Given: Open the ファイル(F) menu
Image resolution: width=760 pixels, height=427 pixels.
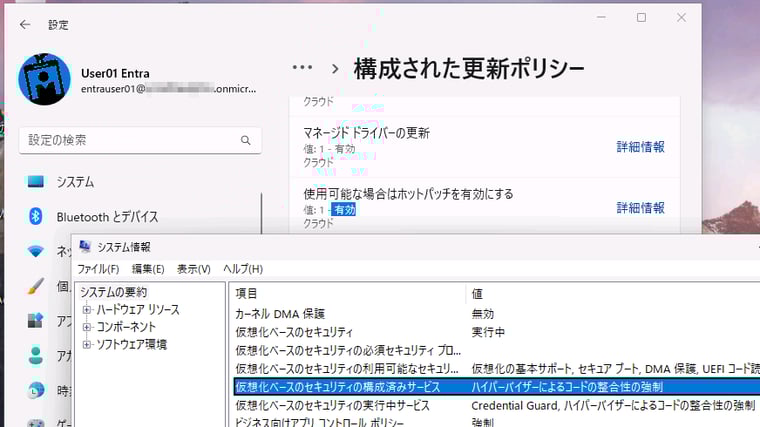Looking at the screenshot, I should click(98, 269).
